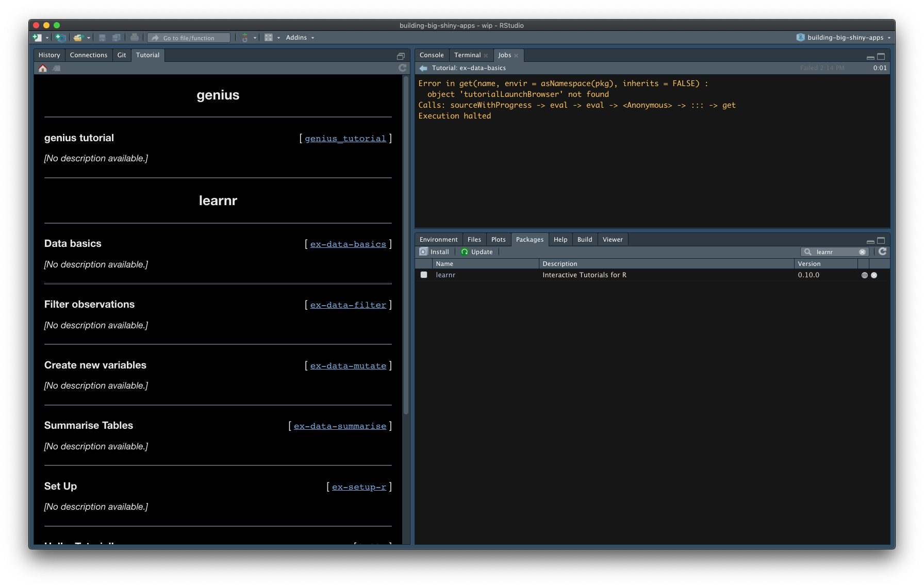
Task: Open a new file with the new document icon
Action: 37,37
